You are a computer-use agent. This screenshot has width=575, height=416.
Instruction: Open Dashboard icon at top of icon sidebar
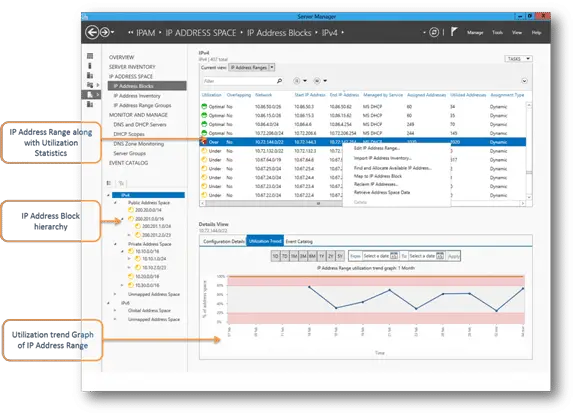(90, 56)
